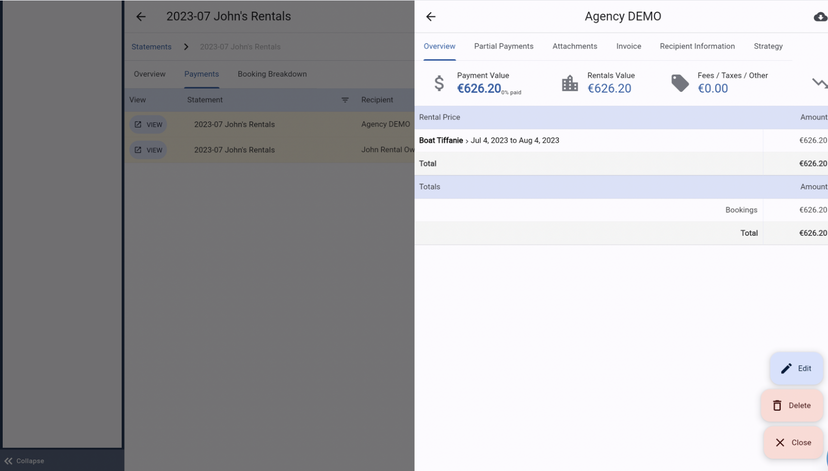Click the trend arrow icon at right edge
Viewport: 828px width, 471px height.
click(x=820, y=83)
